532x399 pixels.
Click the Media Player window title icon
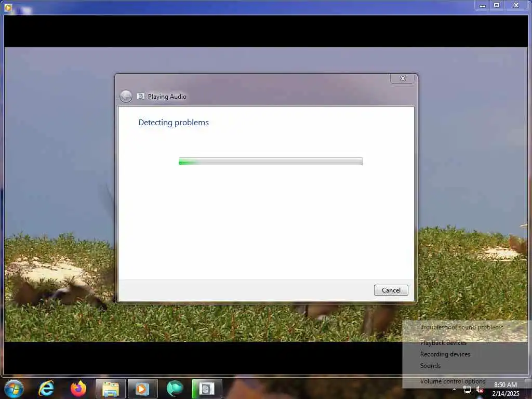8,7
